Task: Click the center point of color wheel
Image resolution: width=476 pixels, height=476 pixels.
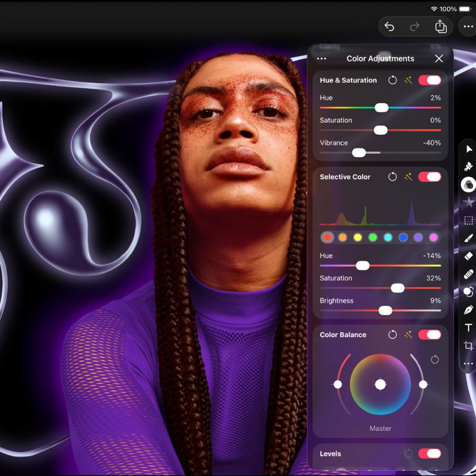Action: pyautogui.click(x=380, y=384)
